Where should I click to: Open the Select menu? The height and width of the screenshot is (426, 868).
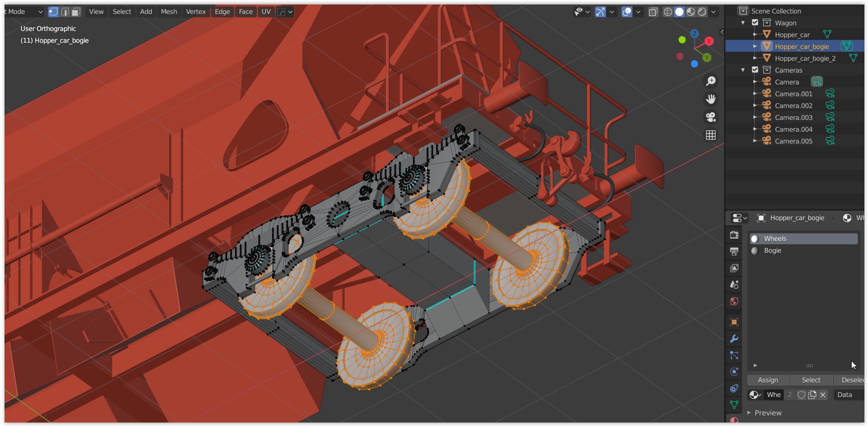point(122,12)
